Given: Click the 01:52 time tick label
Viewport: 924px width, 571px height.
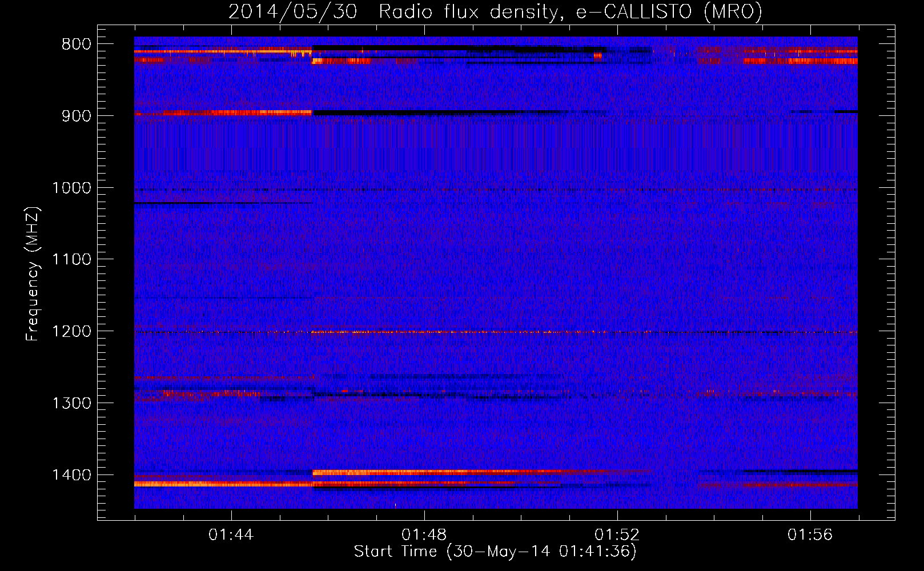Looking at the screenshot, I should coord(617,535).
